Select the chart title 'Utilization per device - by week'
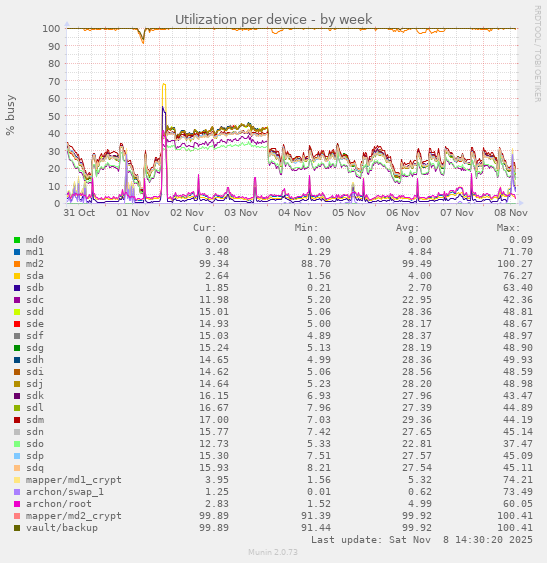 273,19
